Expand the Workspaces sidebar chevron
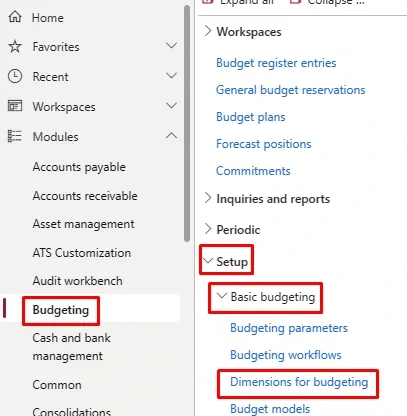This screenshot has width=407, height=416. pos(171,106)
